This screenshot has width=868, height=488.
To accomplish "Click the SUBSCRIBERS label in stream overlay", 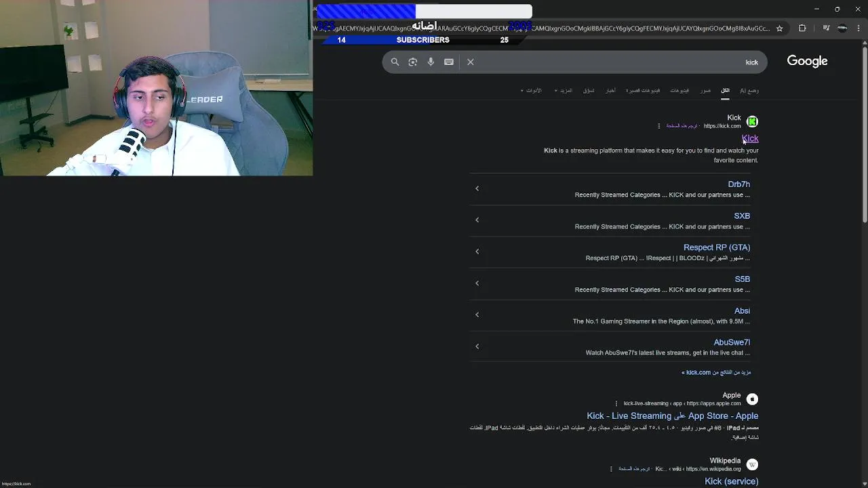I will (x=422, y=40).
